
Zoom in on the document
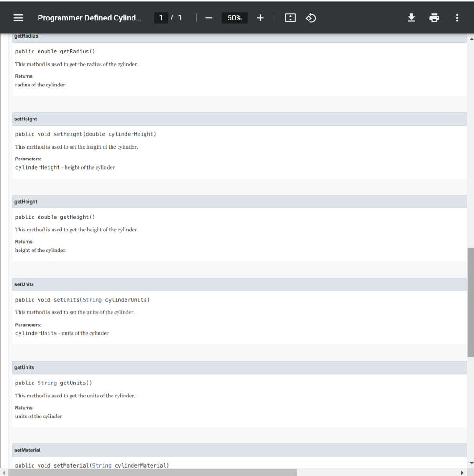(260, 18)
